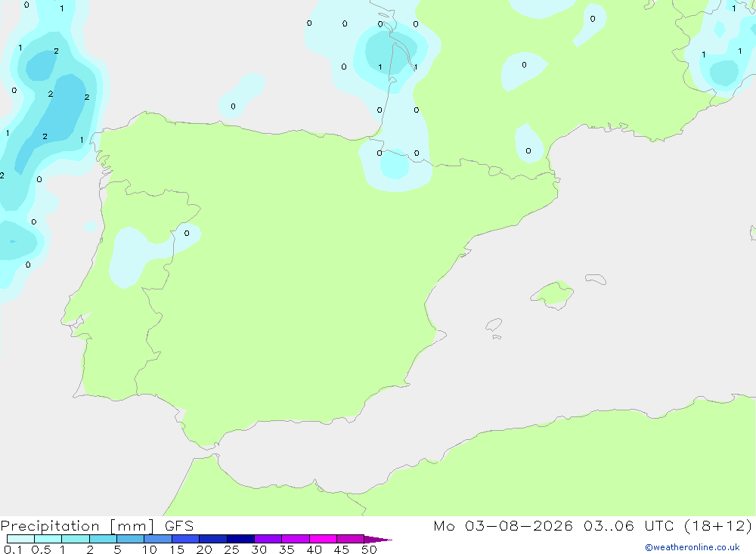756x554 pixels.
Task: Select the 40–45 mm magenta legend swatch
Action: point(323,539)
